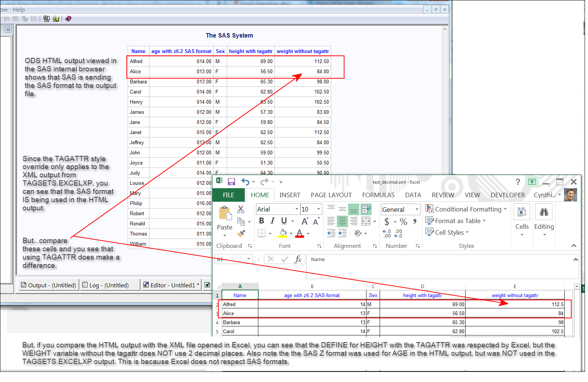Toggle Bold formatting

(x=262, y=221)
